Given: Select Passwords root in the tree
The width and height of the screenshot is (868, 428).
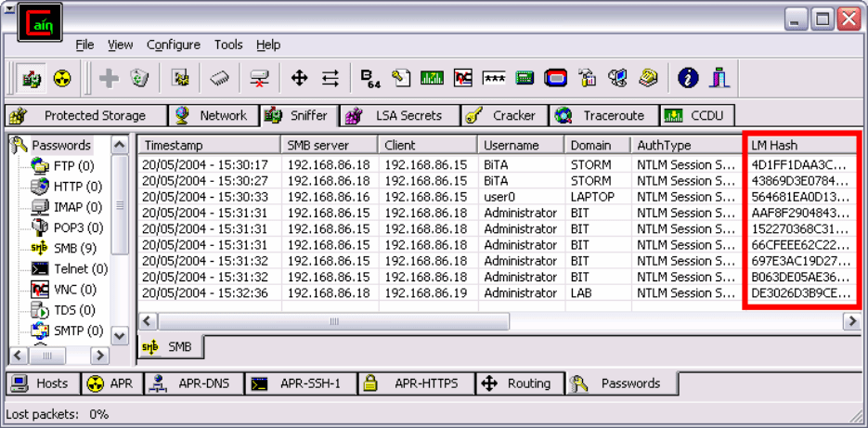Looking at the screenshot, I should 60,146.
